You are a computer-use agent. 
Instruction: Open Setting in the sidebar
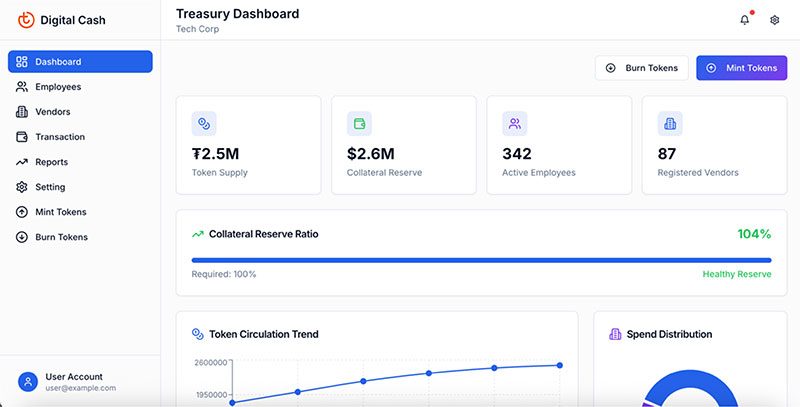tap(50, 187)
